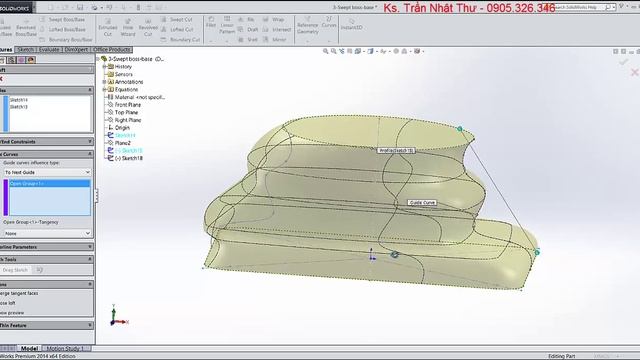This screenshot has height=360, width=640.
Task: Select the Draft tool
Action: (x=248, y=29)
